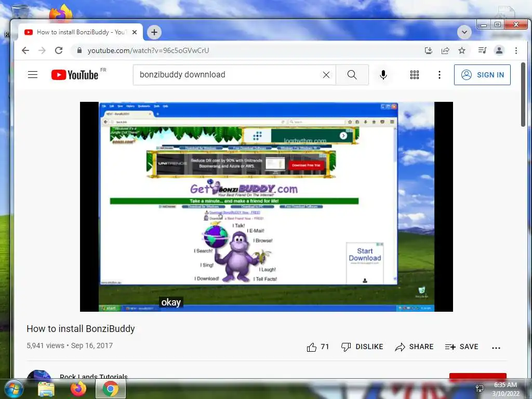
Task: Search with your voice microphone
Action: click(383, 75)
